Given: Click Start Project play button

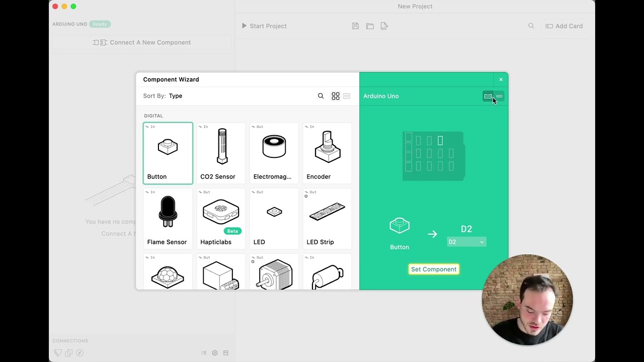Looking at the screenshot, I should pos(264,26).
